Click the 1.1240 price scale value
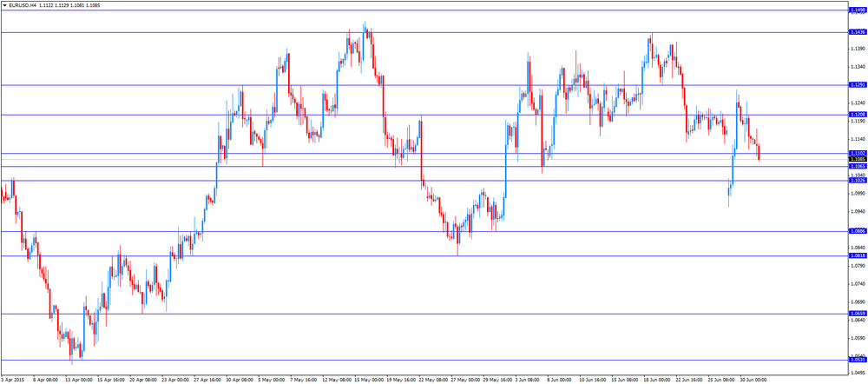The width and height of the screenshot is (868, 384). [858, 103]
